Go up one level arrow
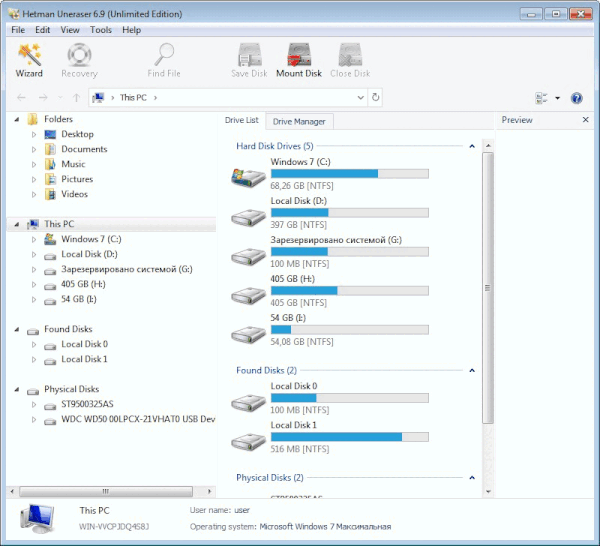This screenshot has height=546, width=600. click(x=76, y=98)
